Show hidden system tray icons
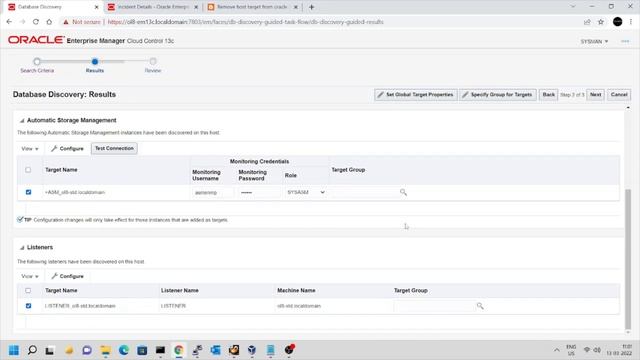 click(x=556, y=350)
